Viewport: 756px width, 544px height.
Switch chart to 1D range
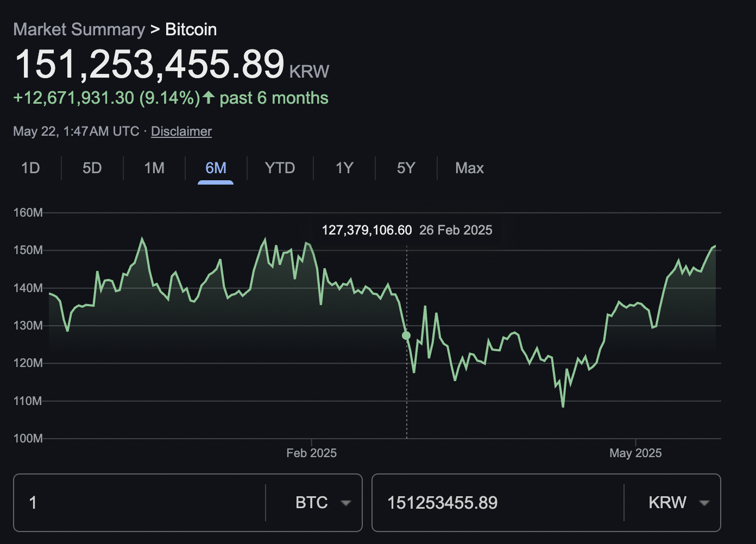coord(30,168)
